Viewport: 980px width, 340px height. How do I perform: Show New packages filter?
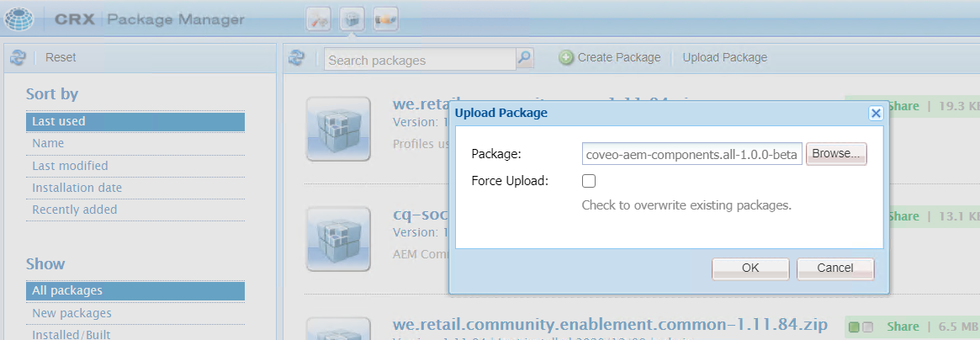(135, 313)
